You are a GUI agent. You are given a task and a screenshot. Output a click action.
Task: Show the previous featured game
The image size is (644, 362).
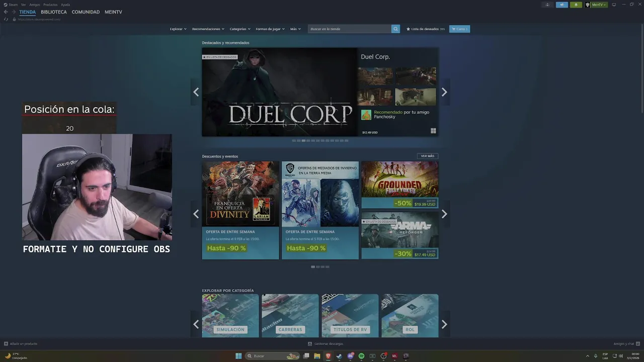(196, 92)
